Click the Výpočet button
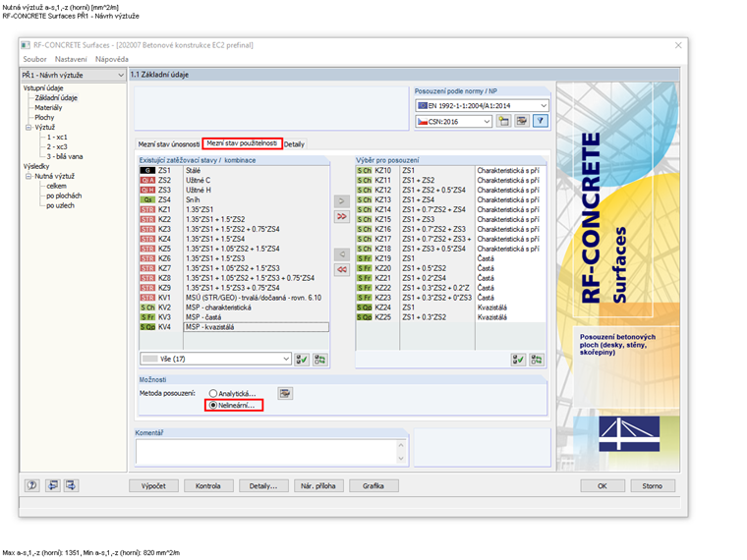Image resolution: width=747 pixels, height=560 pixels. [154, 485]
